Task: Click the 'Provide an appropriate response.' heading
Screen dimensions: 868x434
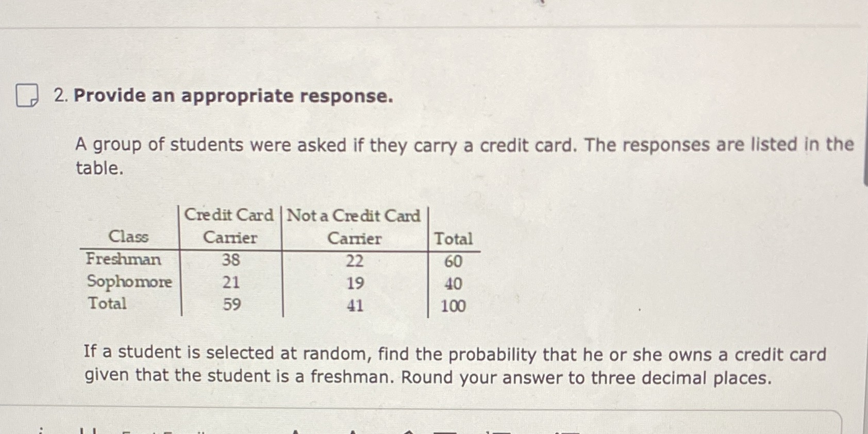Action: coord(233,96)
